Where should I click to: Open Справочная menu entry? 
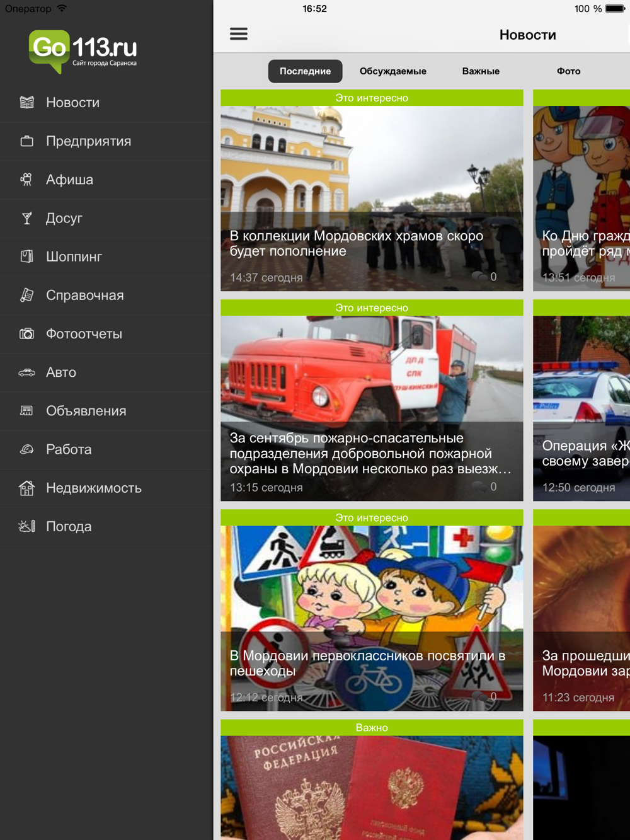point(106,295)
